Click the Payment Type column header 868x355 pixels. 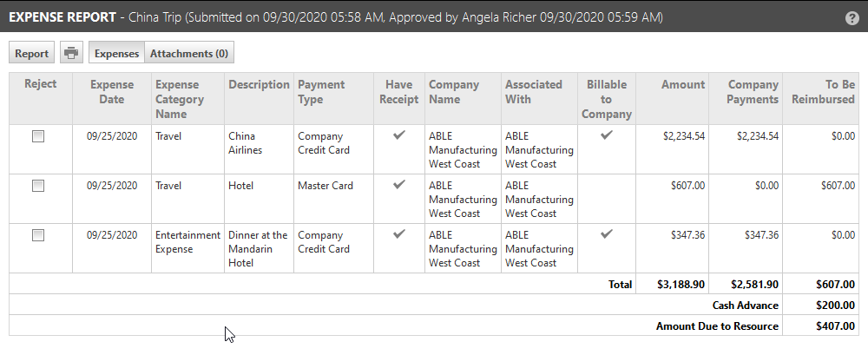[321, 92]
